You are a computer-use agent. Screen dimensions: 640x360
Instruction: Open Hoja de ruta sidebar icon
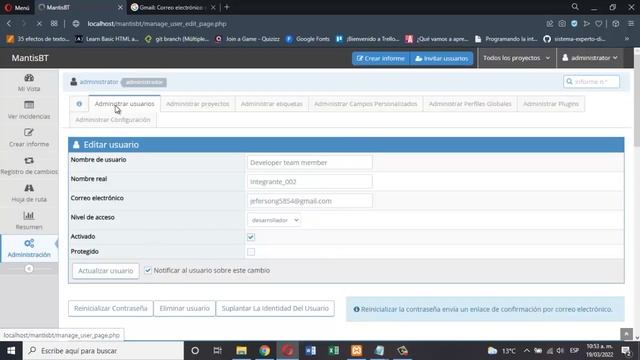(29, 188)
